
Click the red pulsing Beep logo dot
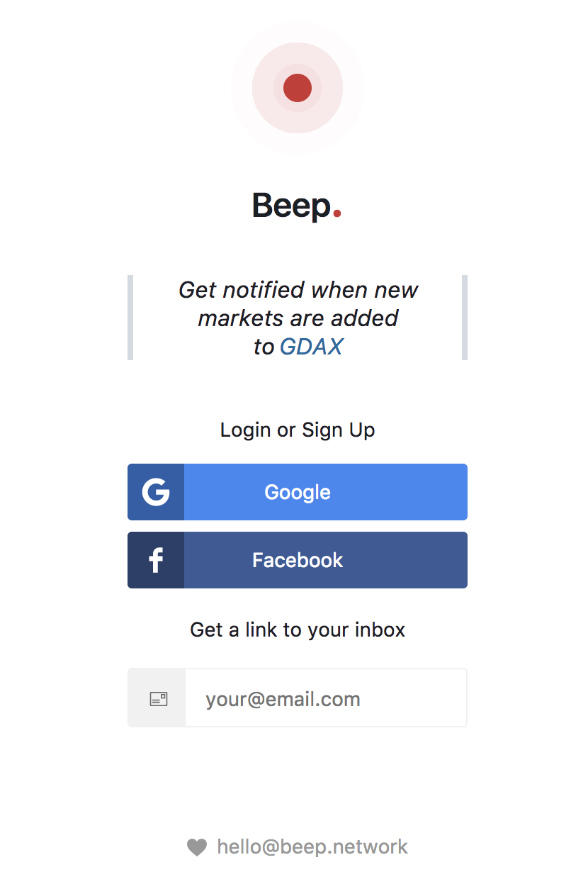coord(298,88)
